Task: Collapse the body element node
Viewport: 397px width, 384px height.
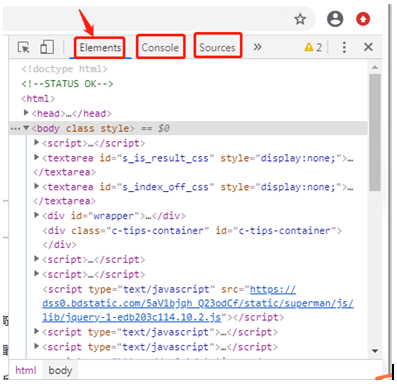Action: (x=26, y=128)
